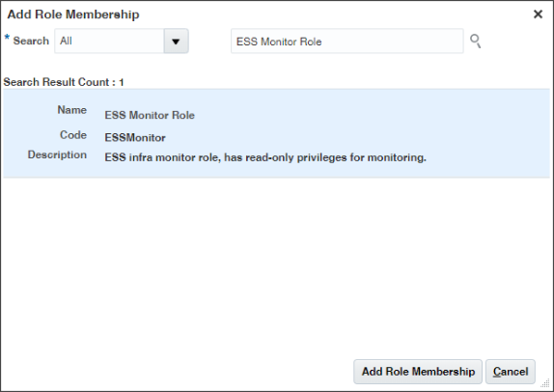The height and width of the screenshot is (392, 554).
Task: Click the Add Role Membership dialog title
Action: tap(73, 14)
